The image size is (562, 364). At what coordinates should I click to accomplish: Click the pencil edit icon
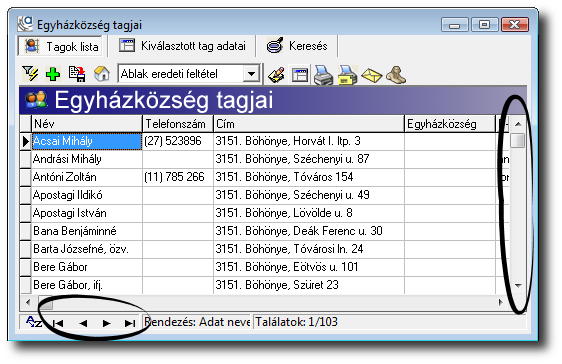tap(276, 75)
